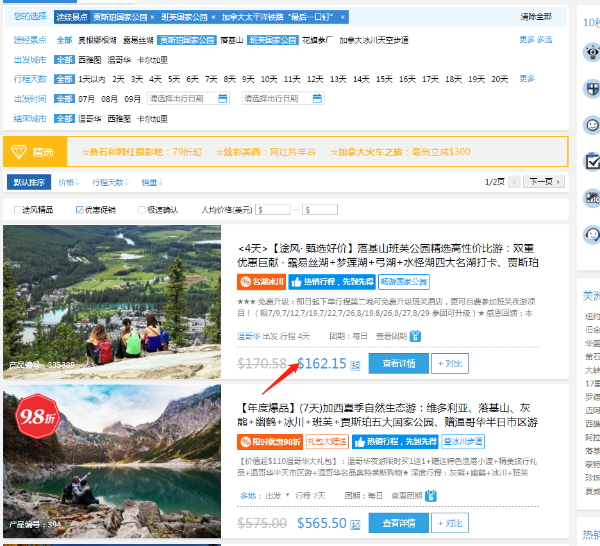Click thumbs-up 热销行程 tag on 4天 tour
600x546 pixels.
click(332, 282)
